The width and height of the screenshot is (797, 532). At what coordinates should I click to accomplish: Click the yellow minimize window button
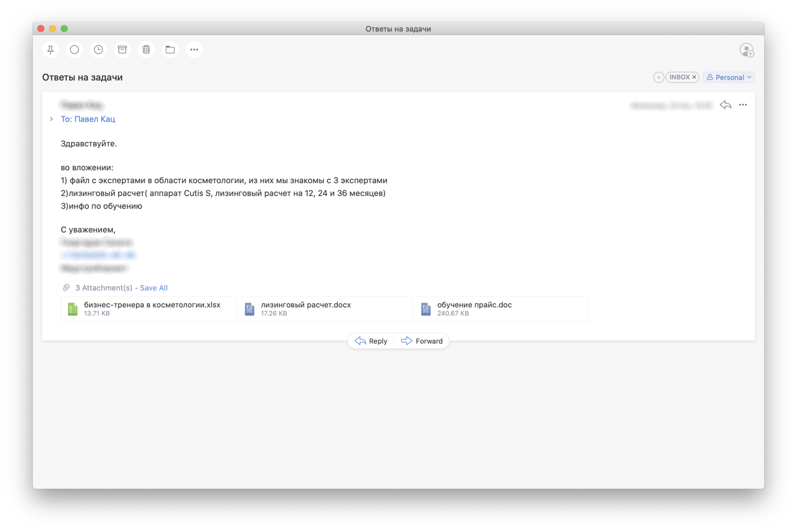(x=53, y=28)
